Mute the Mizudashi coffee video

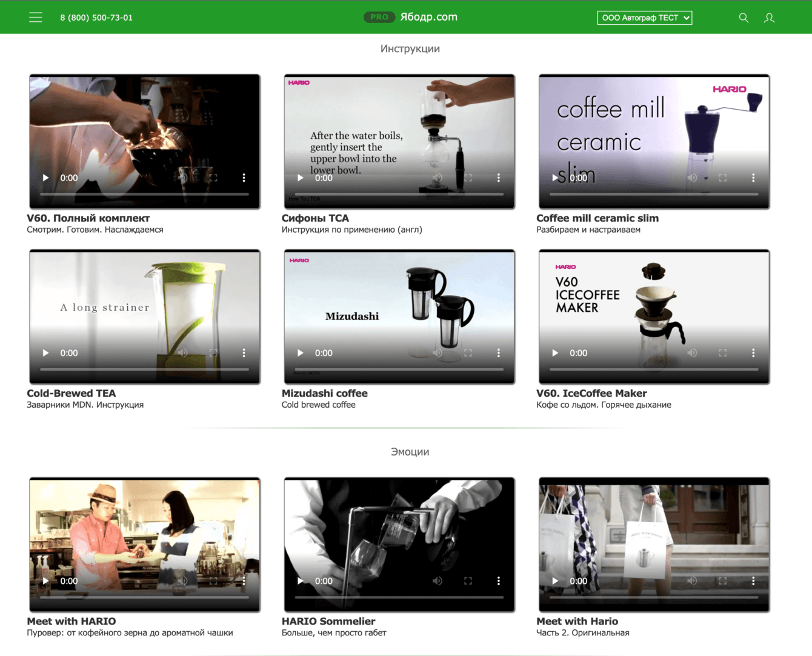[437, 353]
